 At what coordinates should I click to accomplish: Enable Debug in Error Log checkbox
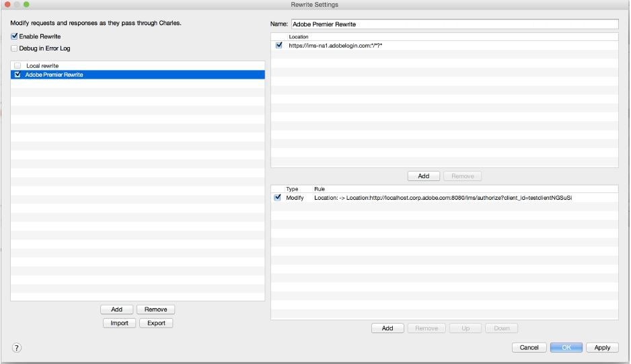pos(15,48)
